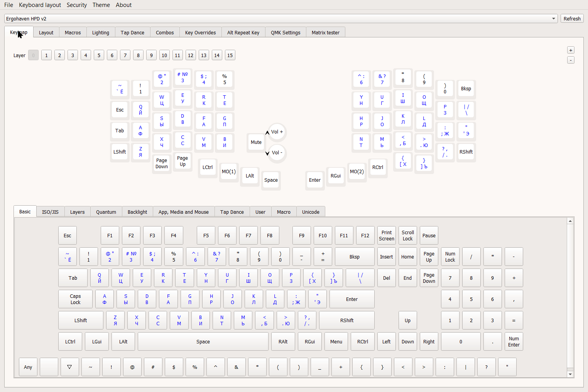
Task: Open the Keyboard layout menu
Action: point(40,5)
